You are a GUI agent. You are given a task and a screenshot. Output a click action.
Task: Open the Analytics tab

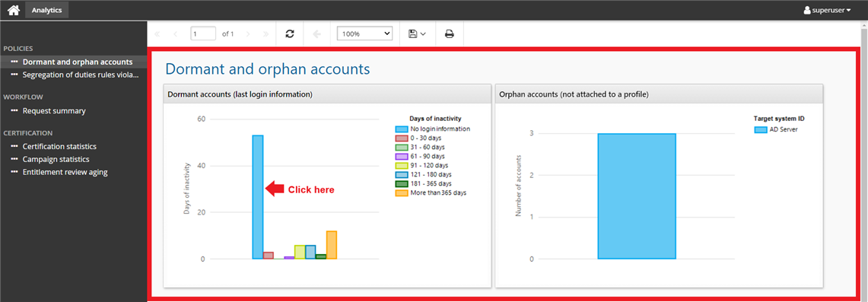pyautogui.click(x=47, y=10)
